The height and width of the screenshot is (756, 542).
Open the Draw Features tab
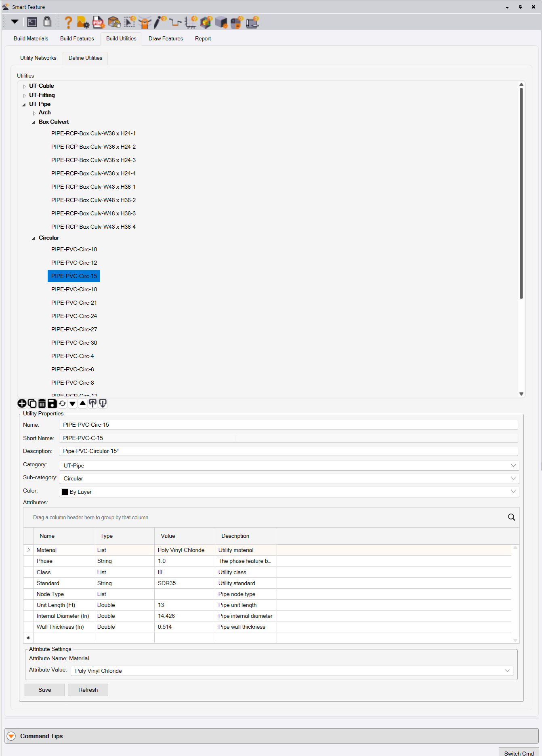coord(166,39)
